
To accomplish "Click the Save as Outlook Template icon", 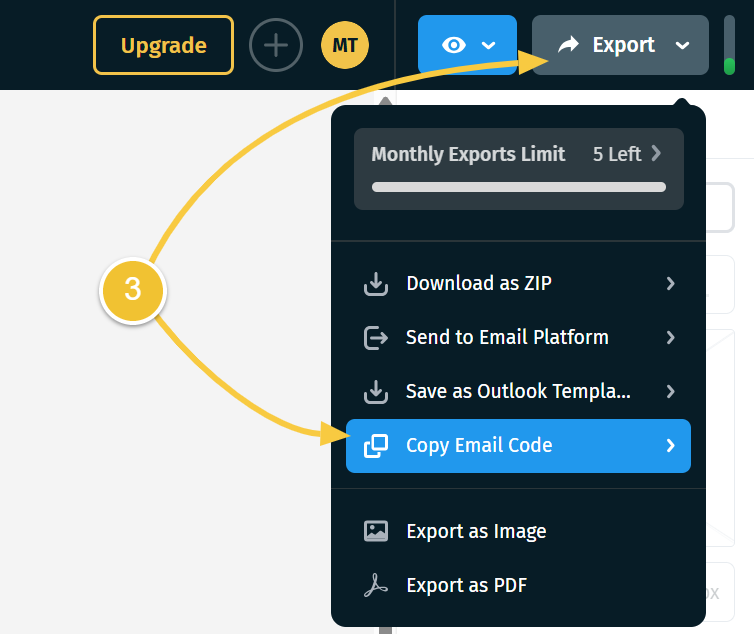I will [x=376, y=392].
